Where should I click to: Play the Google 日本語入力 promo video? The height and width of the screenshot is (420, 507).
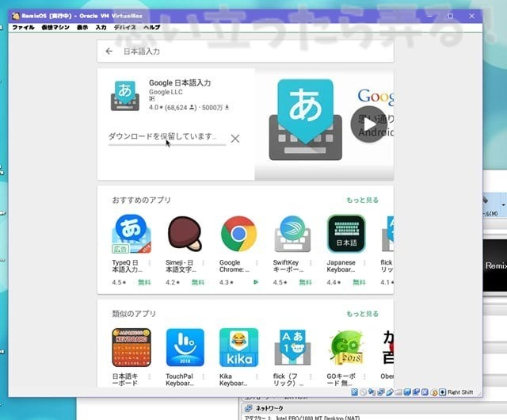point(369,124)
